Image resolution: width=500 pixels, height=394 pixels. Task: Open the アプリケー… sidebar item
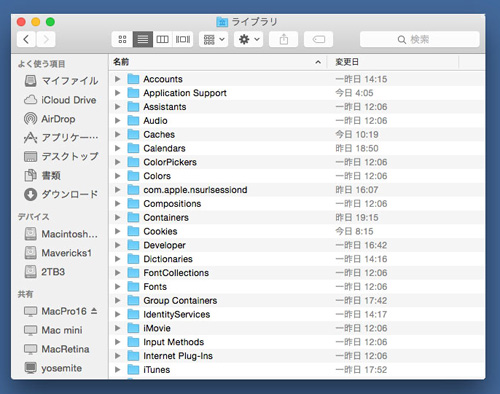[61, 138]
